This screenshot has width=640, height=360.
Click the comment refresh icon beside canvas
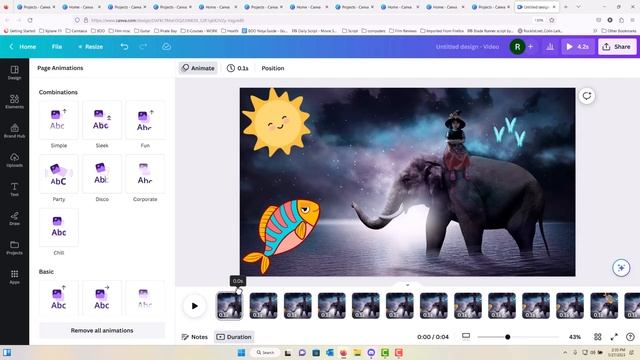[x=587, y=96]
